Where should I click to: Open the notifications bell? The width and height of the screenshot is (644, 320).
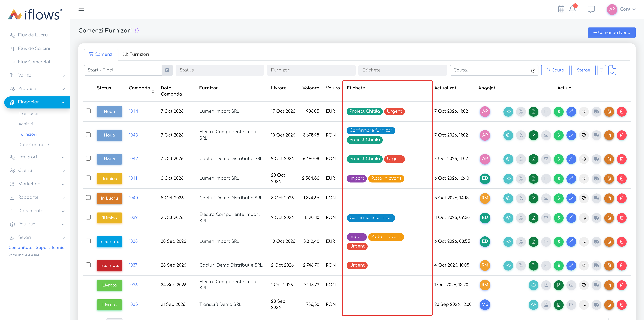click(572, 9)
